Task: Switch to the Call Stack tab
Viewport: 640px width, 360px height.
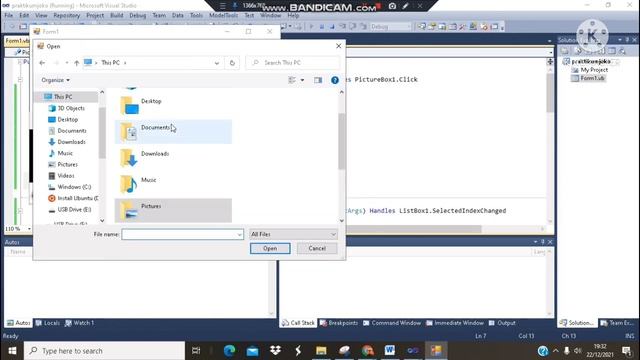Action: pyautogui.click(x=298, y=323)
